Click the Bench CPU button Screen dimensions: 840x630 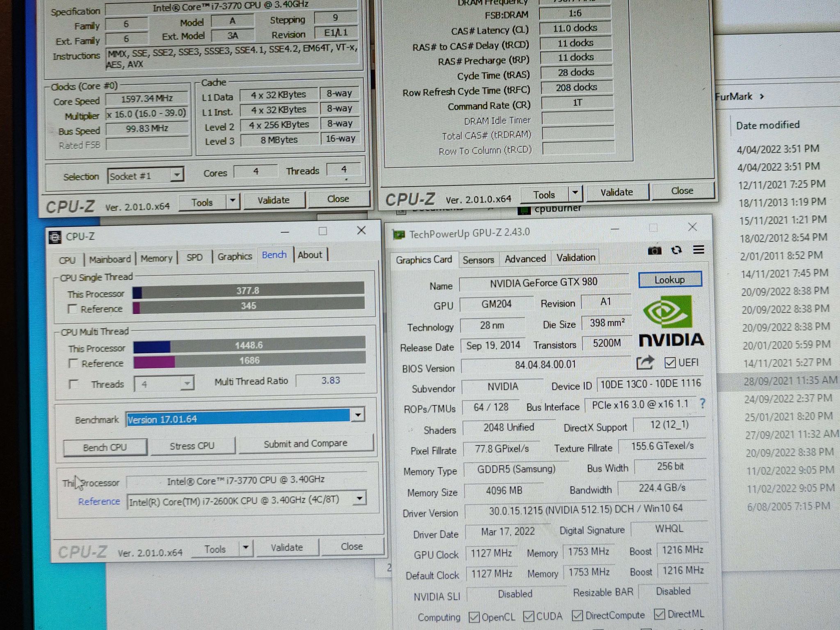click(105, 447)
